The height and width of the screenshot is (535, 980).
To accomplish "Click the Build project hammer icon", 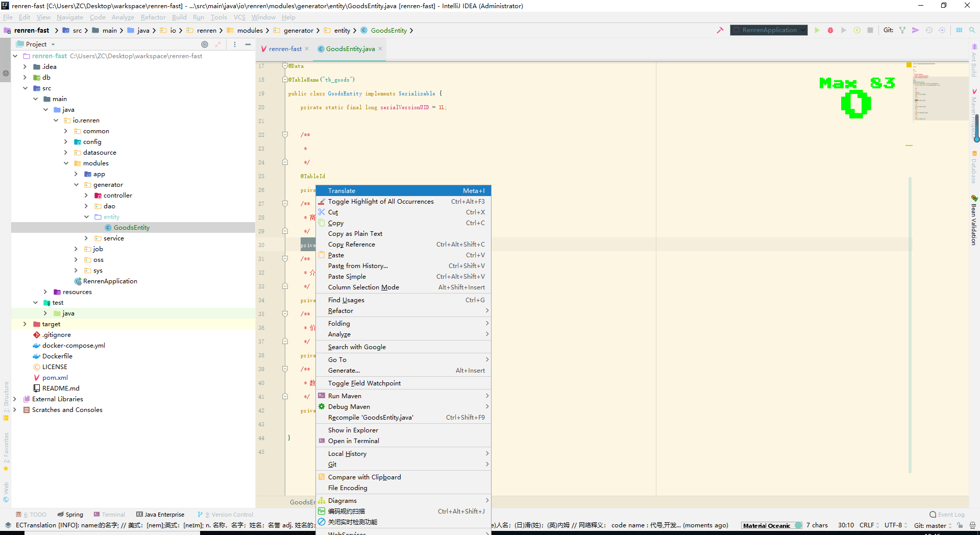I will 720,30.
